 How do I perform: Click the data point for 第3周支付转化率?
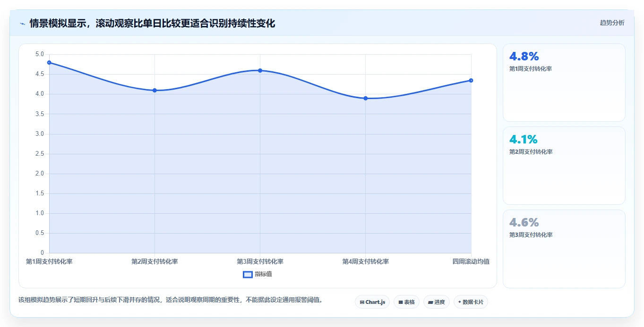tap(260, 70)
